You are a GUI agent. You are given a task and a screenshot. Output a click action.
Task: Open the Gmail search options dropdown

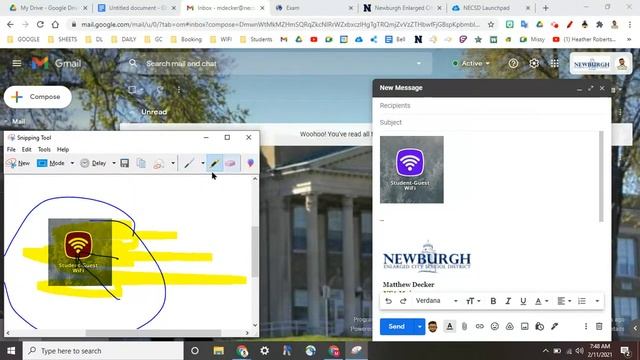click(419, 64)
